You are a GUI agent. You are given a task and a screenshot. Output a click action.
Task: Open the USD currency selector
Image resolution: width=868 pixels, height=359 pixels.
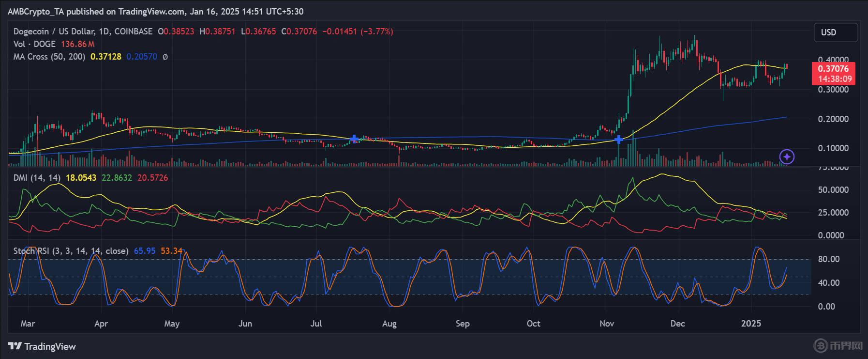coord(835,32)
